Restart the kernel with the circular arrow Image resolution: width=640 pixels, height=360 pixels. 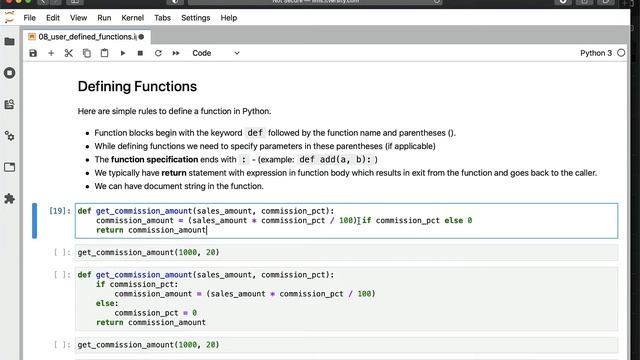click(158, 53)
